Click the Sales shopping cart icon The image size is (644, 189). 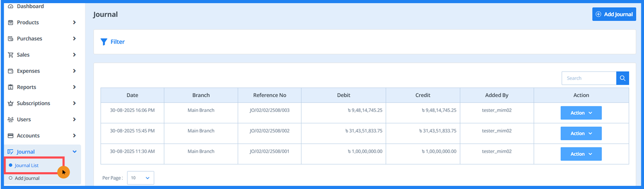click(11, 55)
